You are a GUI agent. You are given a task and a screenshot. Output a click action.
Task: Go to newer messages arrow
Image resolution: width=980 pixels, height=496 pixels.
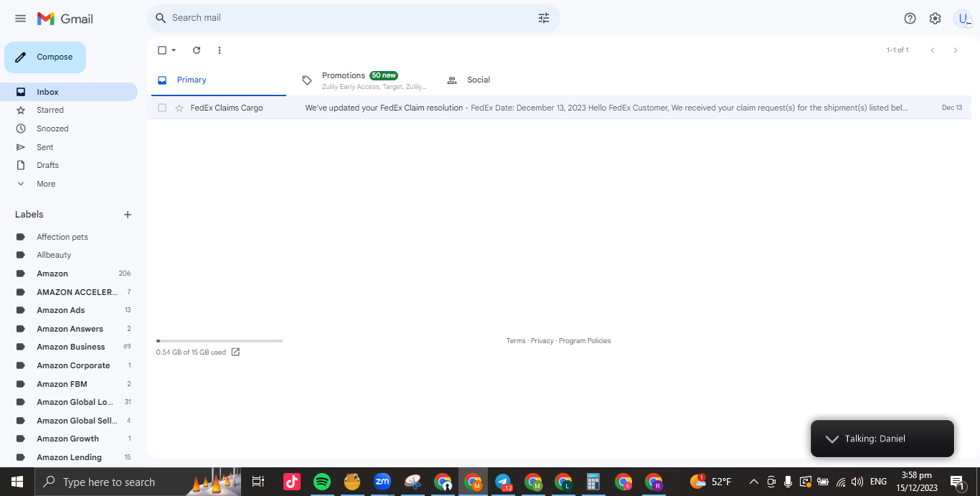click(x=933, y=50)
